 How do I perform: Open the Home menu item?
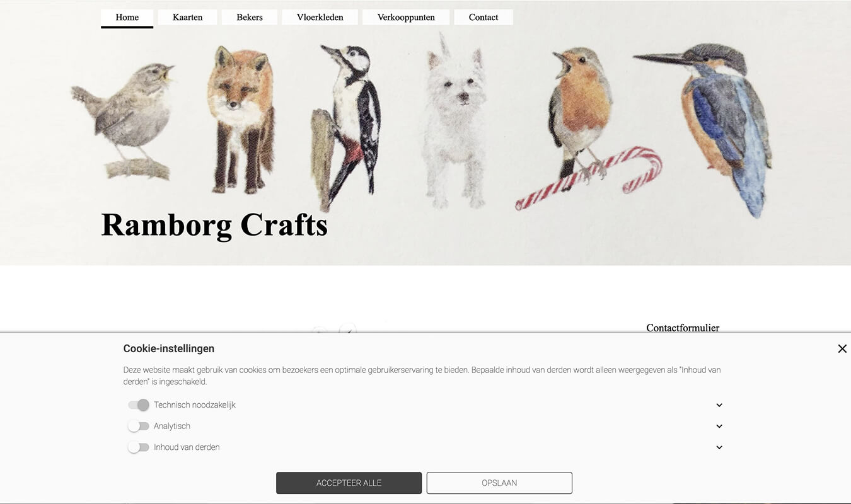click(x=127, y=18)
